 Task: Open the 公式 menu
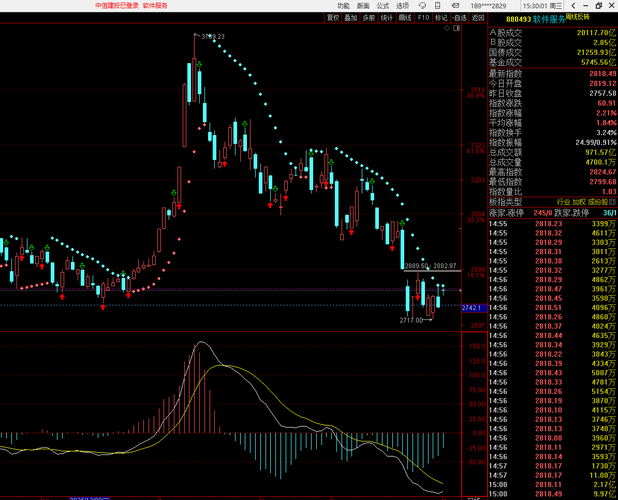coord(383,6)
